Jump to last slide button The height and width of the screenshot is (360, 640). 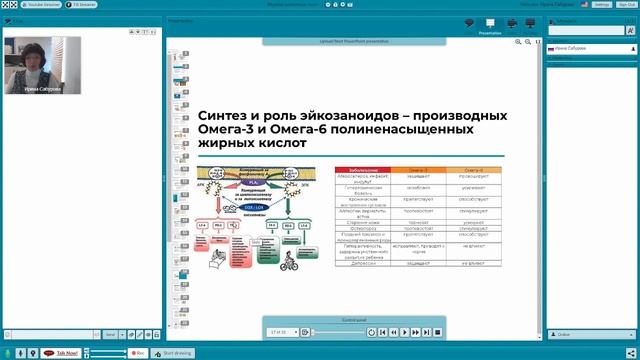tap(427, 333)
